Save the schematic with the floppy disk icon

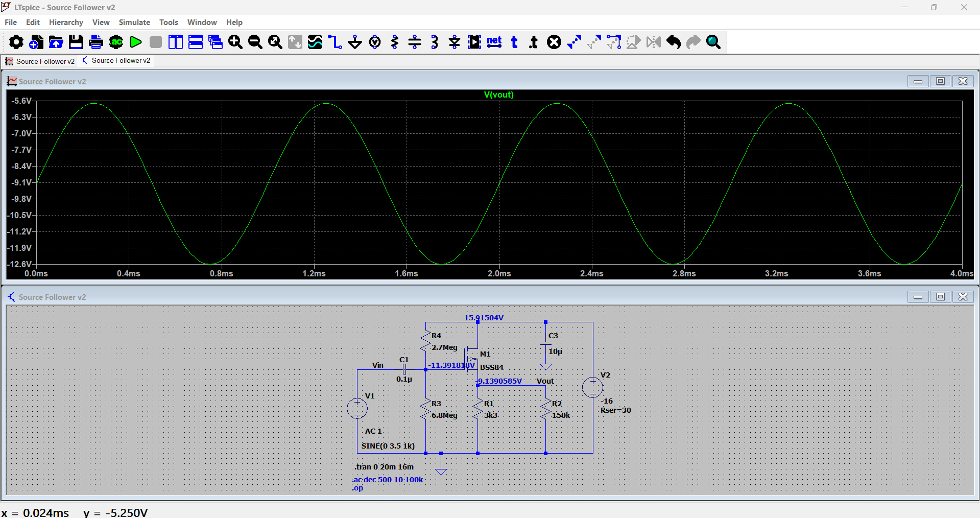click(x=76, y=42)
